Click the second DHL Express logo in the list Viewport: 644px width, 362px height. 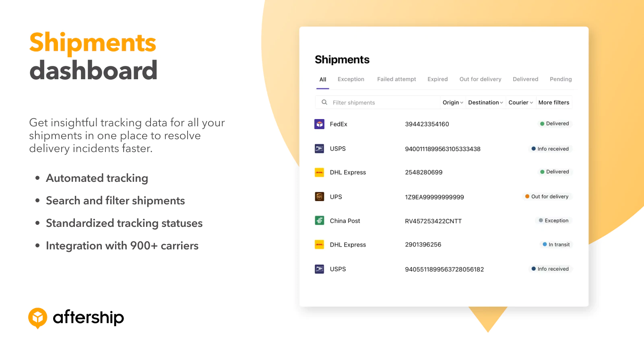(x=319, y=245)
